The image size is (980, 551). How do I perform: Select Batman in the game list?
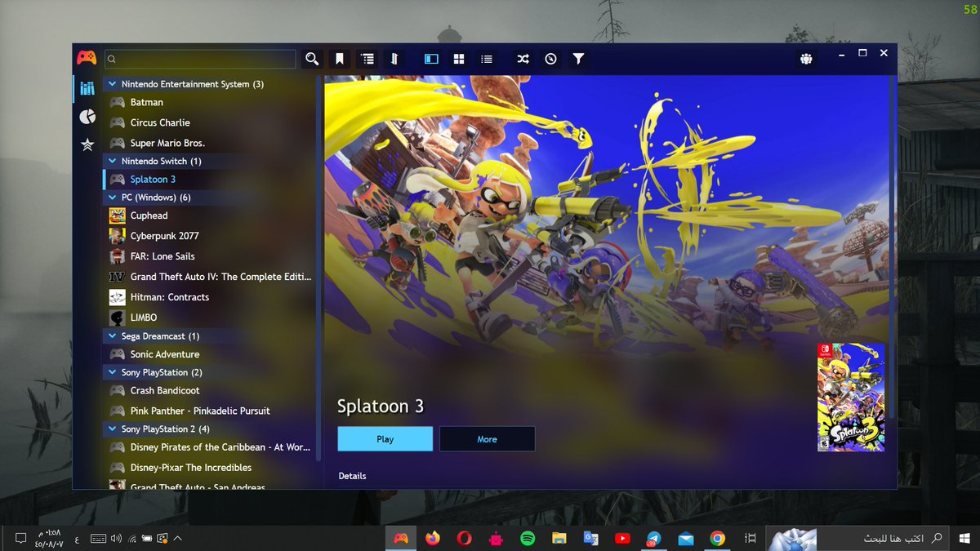[x=210, y=102]
